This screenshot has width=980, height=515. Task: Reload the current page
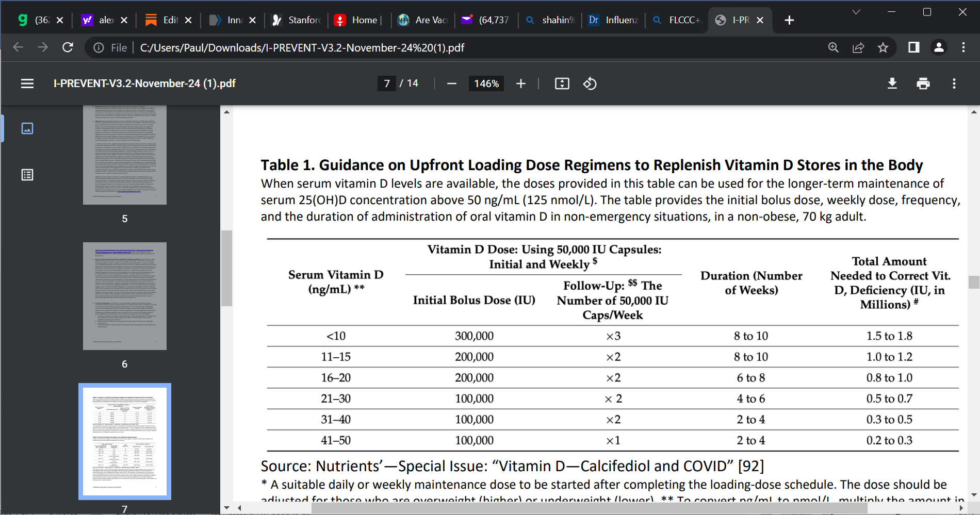[x=68, y=47]
